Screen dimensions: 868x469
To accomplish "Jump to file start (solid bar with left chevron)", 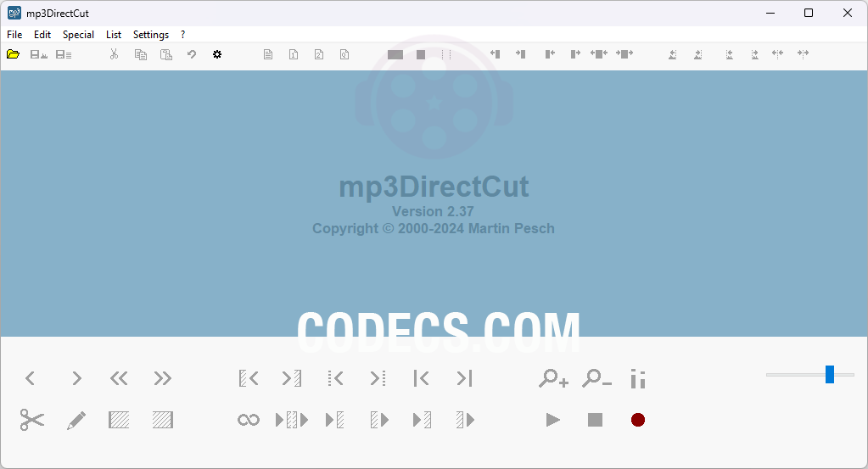I will [421, 378].
